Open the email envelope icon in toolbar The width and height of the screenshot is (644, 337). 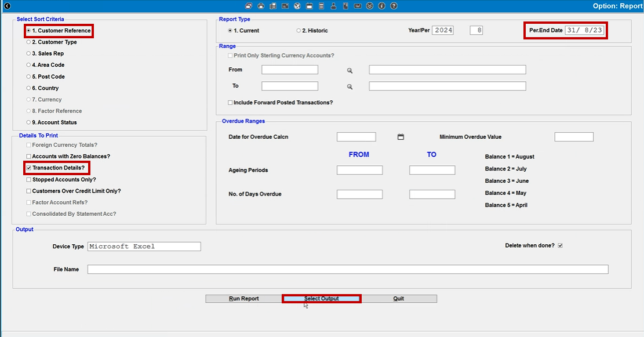coord(285,6)
